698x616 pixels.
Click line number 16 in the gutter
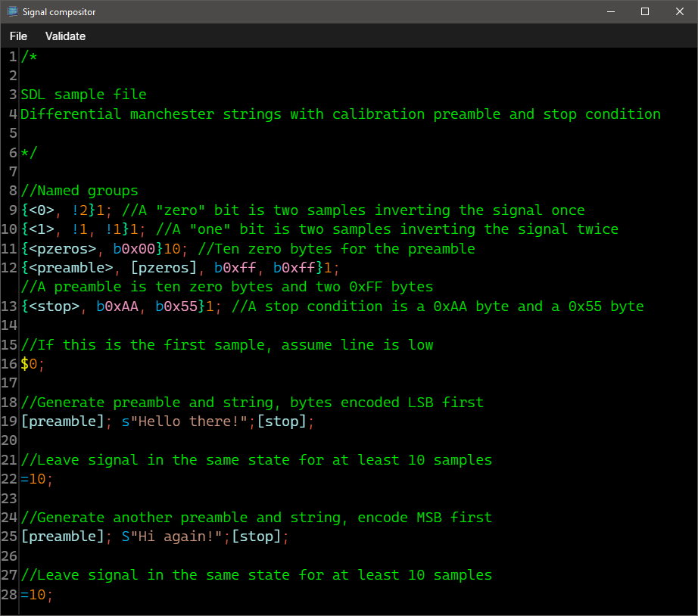[x=9, y=364]
